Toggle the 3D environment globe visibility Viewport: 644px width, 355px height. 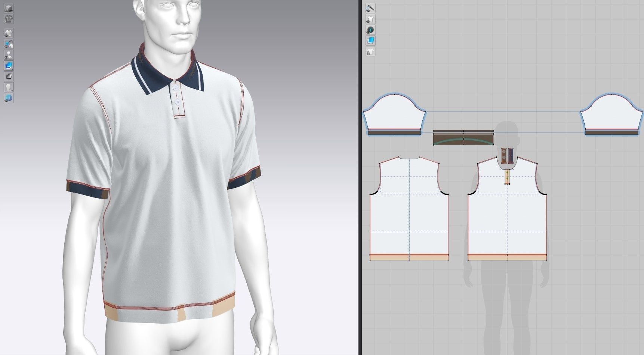pyautogui.click(x=9, y=98)
